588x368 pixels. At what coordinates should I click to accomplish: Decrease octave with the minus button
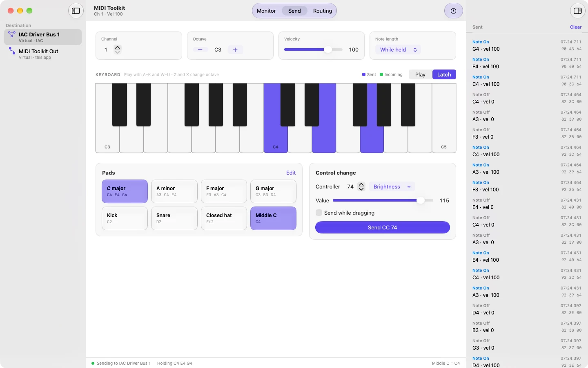(200, 49)
